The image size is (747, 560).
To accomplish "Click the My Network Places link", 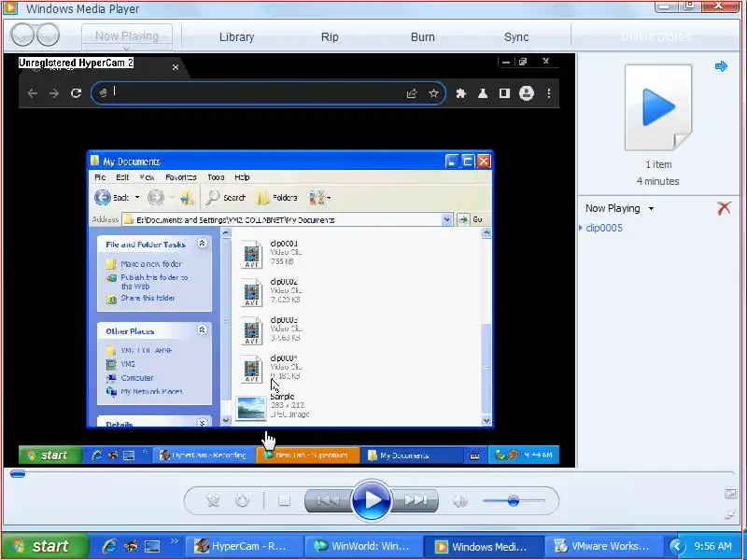I will pyautogui.click(x=151, y=391).
